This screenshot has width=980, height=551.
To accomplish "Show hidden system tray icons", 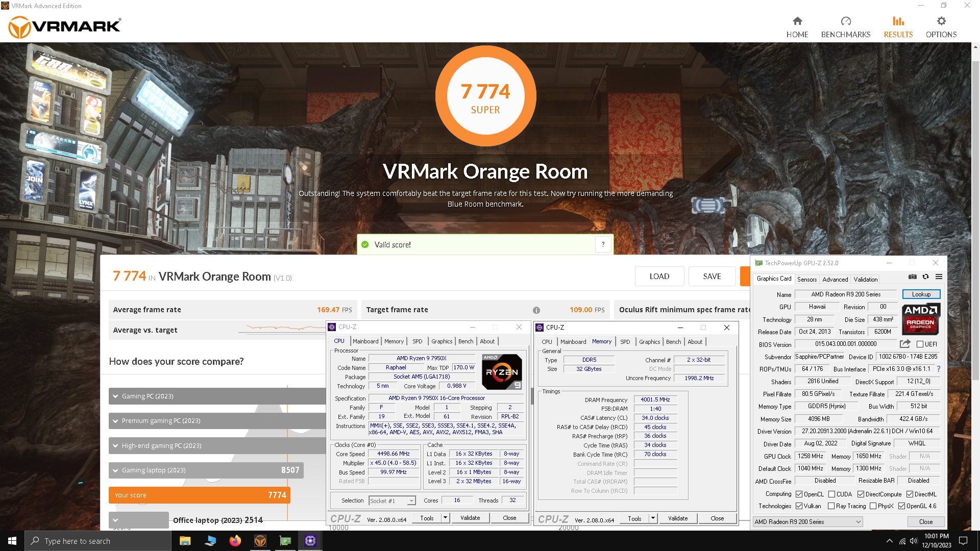I will [x=889, y=541].
